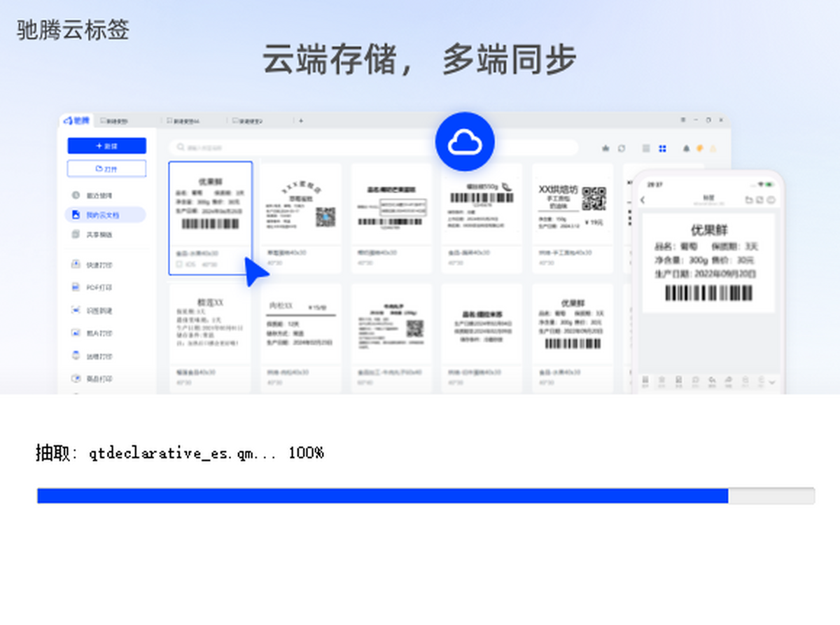The width and height of the screenshot is (840, 625).
Task: Tick the checkbox on selected 优果鲜 card
Action: coord(180,265)
